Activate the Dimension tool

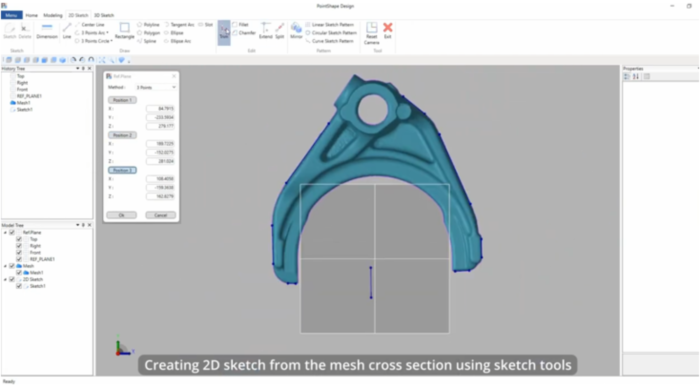tap(47, 31)
